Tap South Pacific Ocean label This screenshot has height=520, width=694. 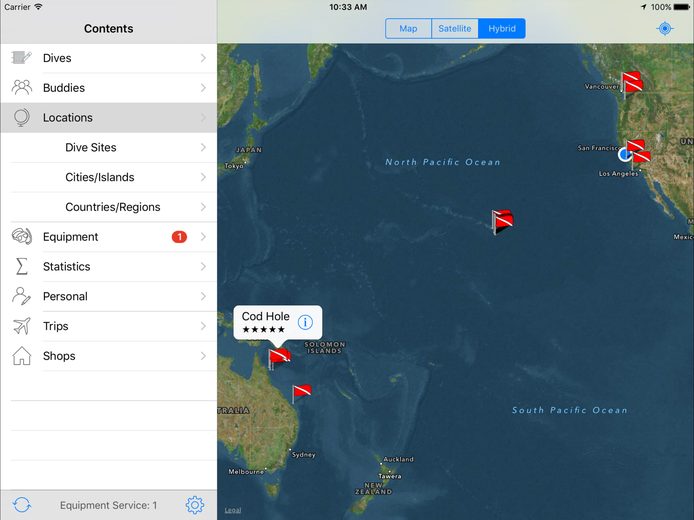(570, 410)
